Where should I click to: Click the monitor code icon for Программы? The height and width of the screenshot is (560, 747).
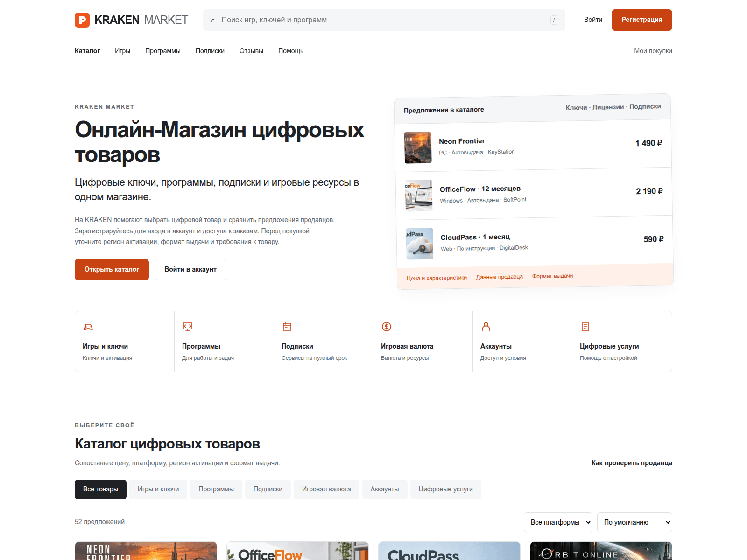click(188, 327)
